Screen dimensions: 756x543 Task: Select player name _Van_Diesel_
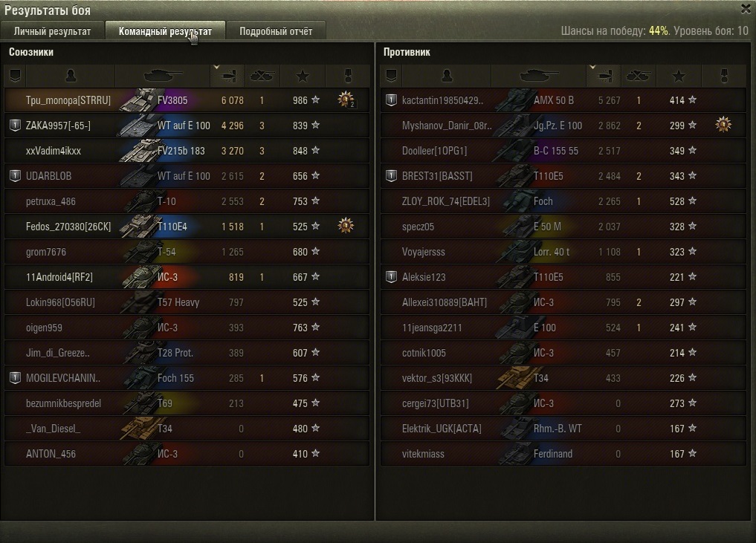pos(53,429)
